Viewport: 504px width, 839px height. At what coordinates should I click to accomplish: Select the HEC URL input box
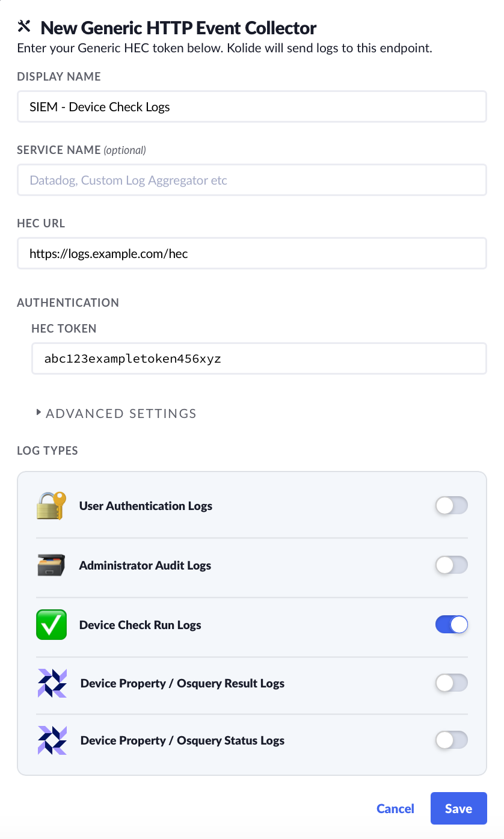click(x=251, y=253)
